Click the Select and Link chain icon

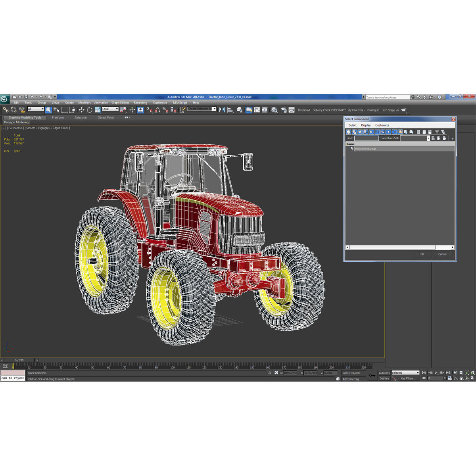point(6,110)
